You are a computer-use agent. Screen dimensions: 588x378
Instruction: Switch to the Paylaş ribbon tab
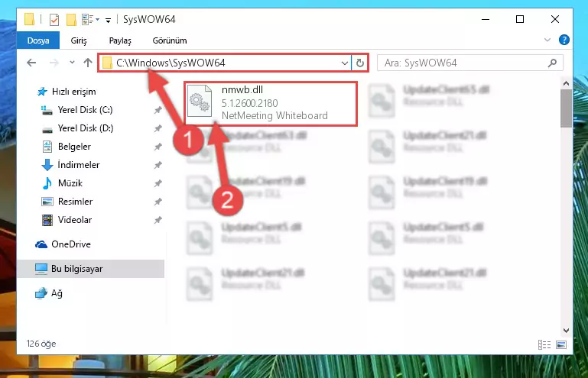click(120, 40)
